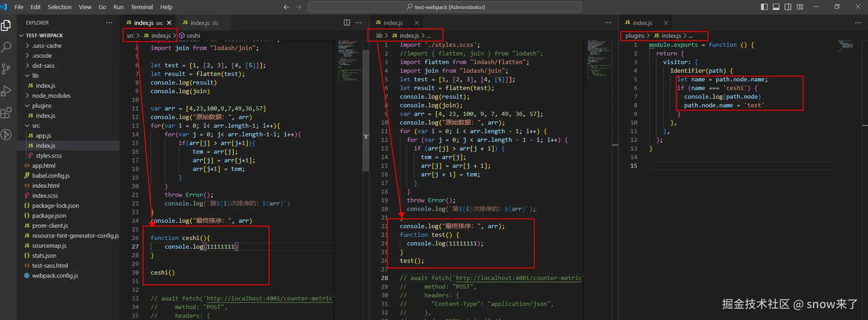Open the Terminal menu
Viewport: 868px width, 320px height.
(142, 7)
